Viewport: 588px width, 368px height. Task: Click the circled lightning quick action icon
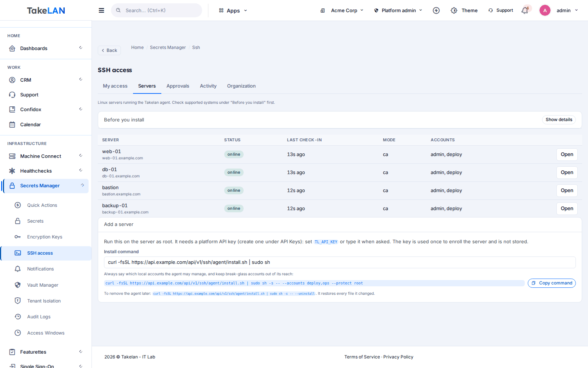pos(436,10)
